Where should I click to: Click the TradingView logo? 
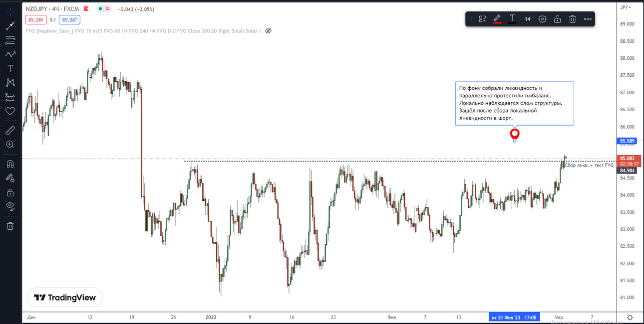click(65, 298)
